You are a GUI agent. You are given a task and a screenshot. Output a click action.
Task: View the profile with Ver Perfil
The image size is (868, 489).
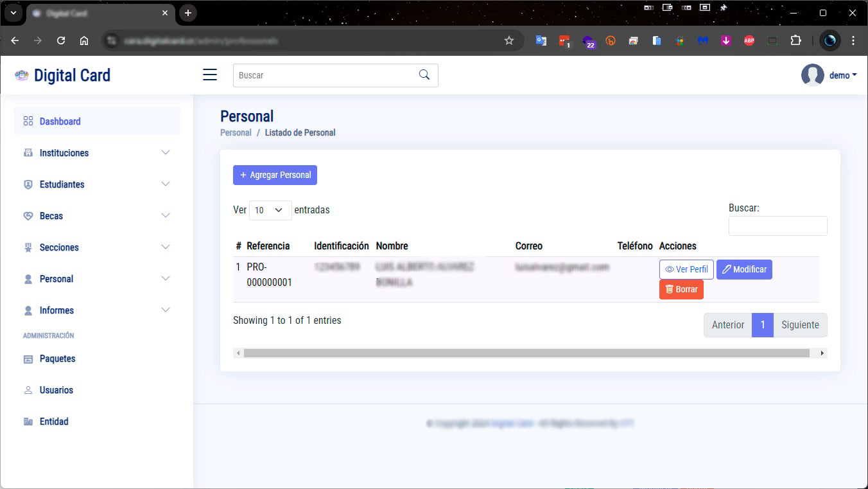[x=686, y=269]
